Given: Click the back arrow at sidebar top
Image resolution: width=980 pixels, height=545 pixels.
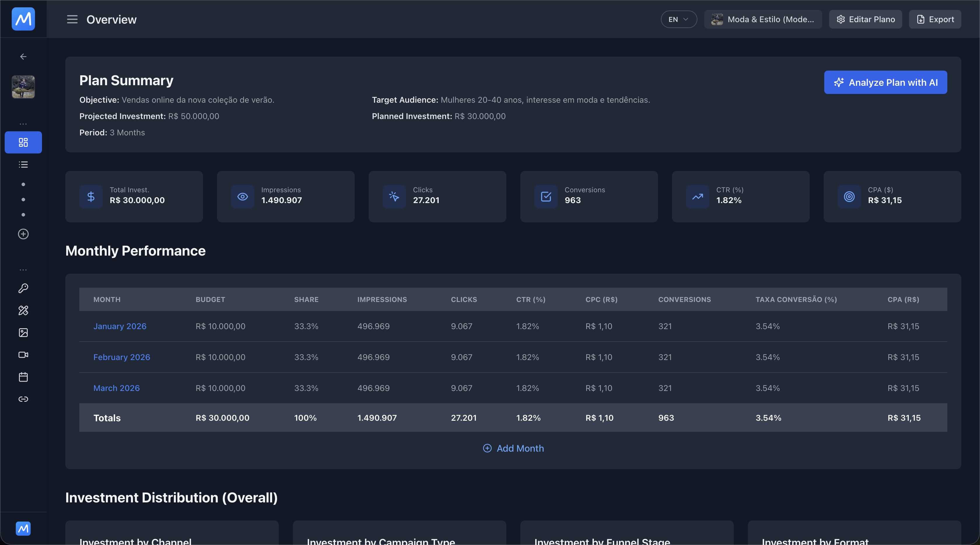Looking at the screenshot, I should point(23,56).
